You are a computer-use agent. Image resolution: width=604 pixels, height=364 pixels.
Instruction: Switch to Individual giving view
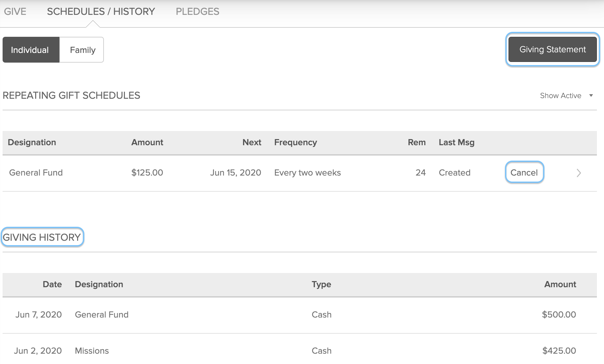pyautogui.click(x=30, y=50)
